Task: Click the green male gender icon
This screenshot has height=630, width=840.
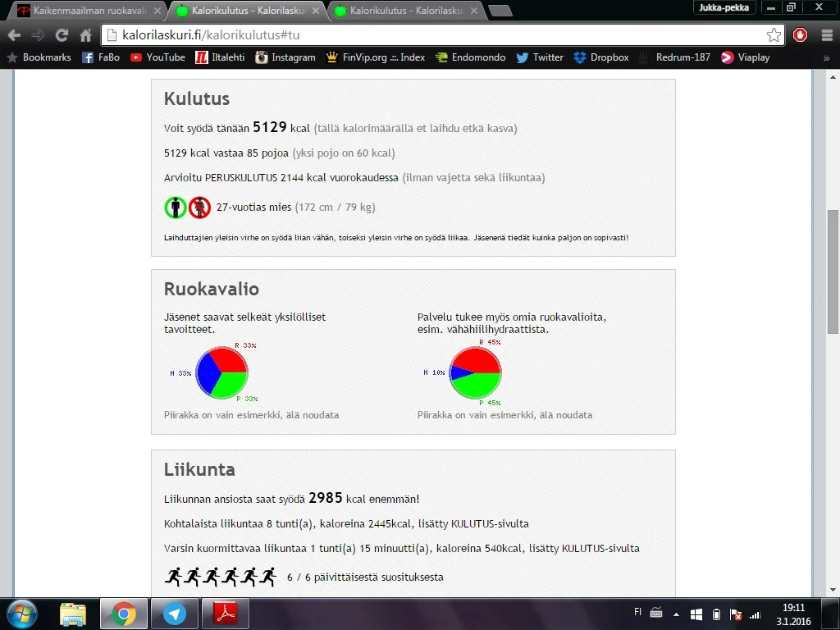Action: pos(176,208)
